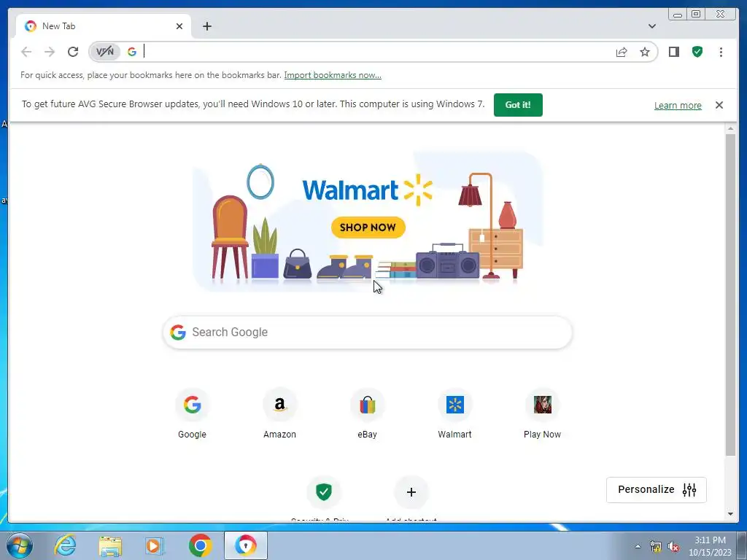747x560 pixels.
Task: Open a new tab with the plus button
Action: 206,26
